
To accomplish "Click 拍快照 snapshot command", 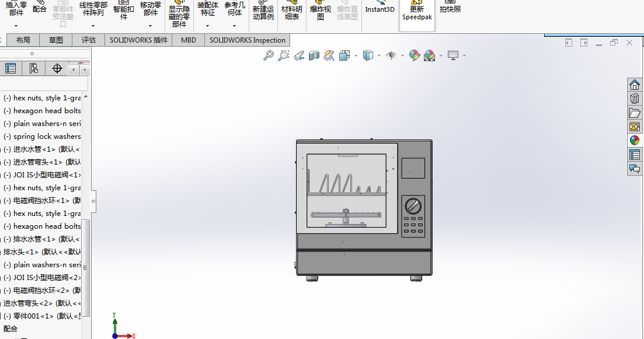I will (450, 8).
